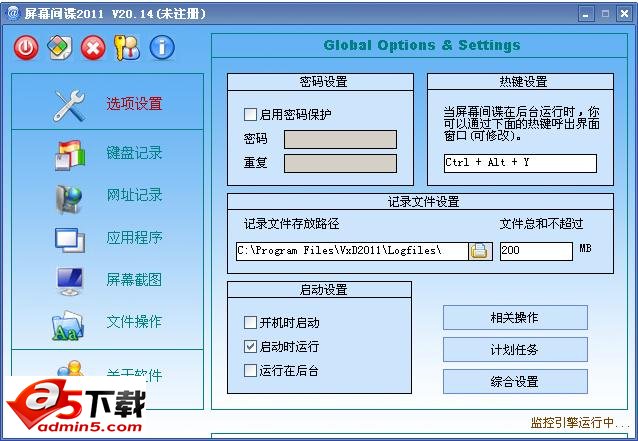Click the 相关操作 button
This screenshot has height=441, width=638.
[x=515, y=317]
